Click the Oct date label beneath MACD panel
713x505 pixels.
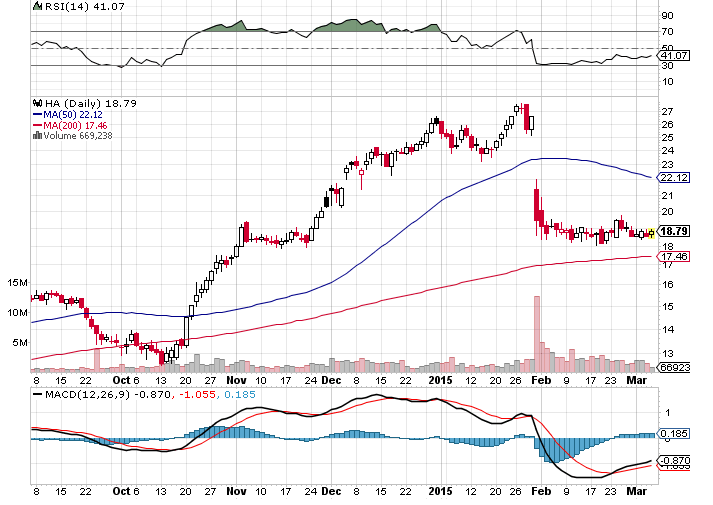click(x=121, y=491)
